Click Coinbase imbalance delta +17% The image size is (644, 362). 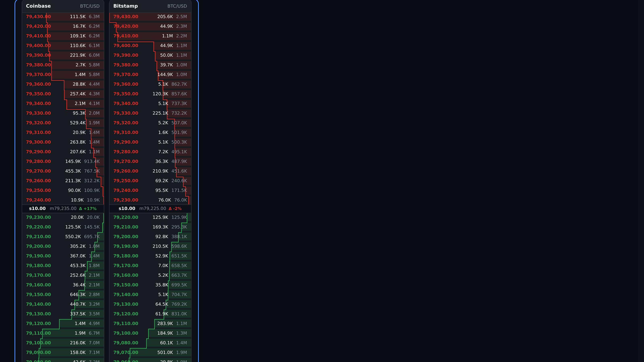click(x=88, y=208)
